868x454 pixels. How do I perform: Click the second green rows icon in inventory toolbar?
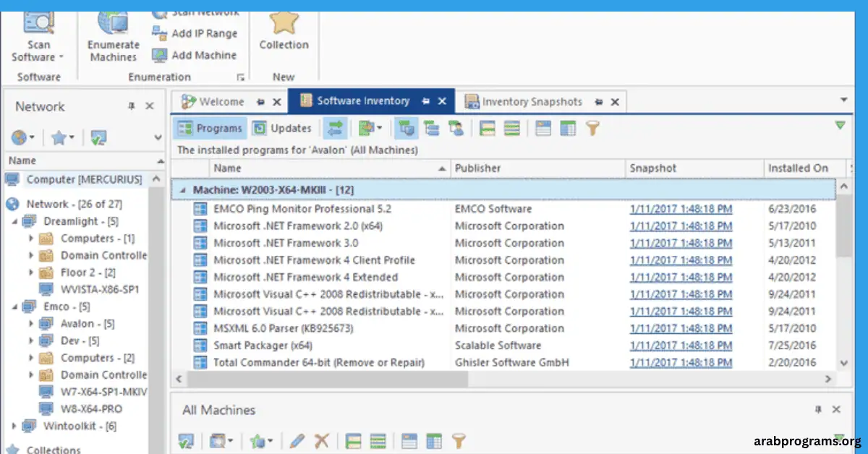511,129
